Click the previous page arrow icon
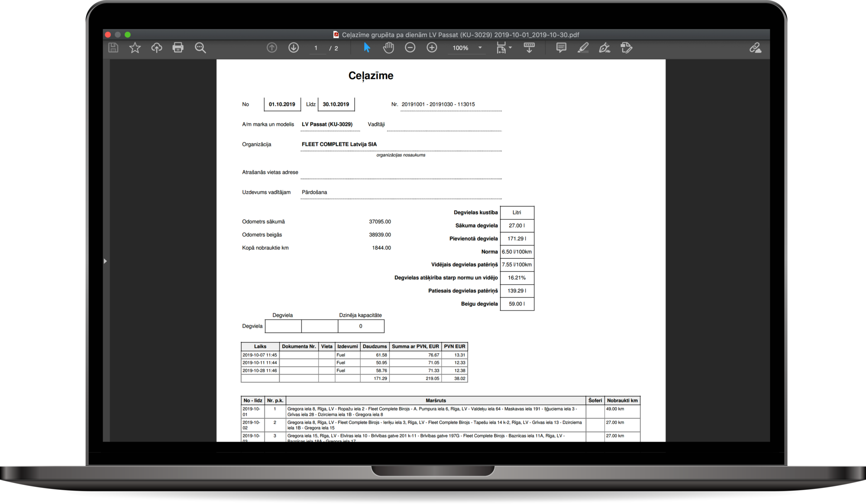Screen dimensions: 866x504 (272, 48)
